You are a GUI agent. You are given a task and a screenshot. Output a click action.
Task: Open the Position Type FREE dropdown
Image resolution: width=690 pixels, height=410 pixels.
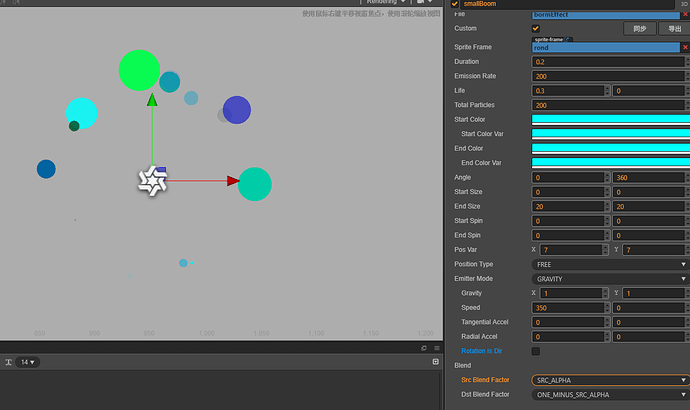(610, 264)
